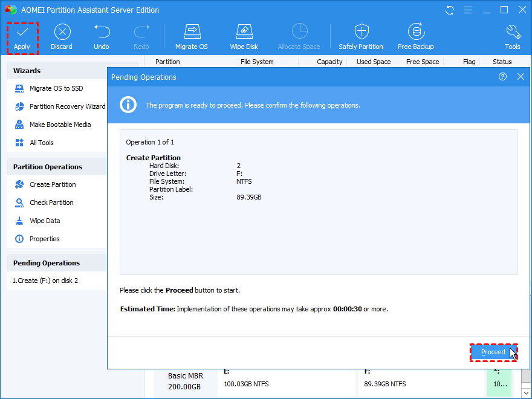This screenshot has height=399, width=532.
Task: Click the Apply checkmark icon
Action: tap(22, 33)
